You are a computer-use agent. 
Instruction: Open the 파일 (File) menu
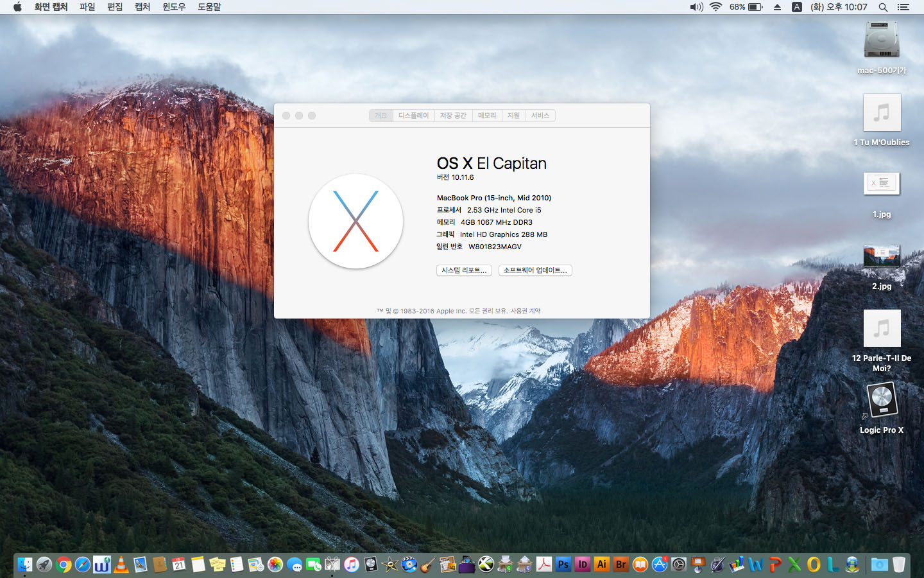87,7
